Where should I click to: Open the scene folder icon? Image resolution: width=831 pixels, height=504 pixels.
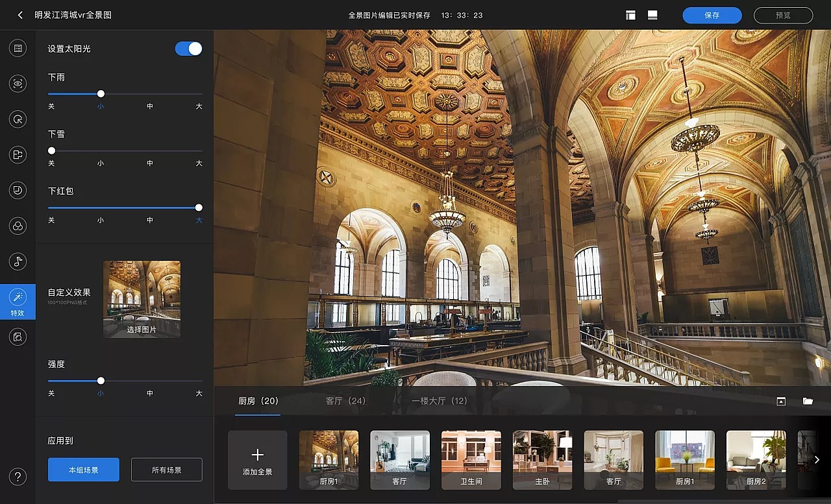pyautogui.click(x=808, y=402)
